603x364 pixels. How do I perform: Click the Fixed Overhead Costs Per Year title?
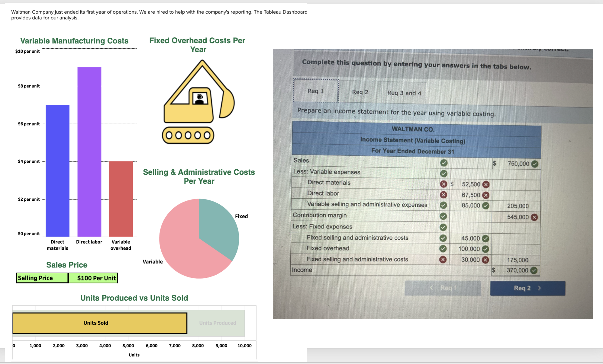coord(197,45)
